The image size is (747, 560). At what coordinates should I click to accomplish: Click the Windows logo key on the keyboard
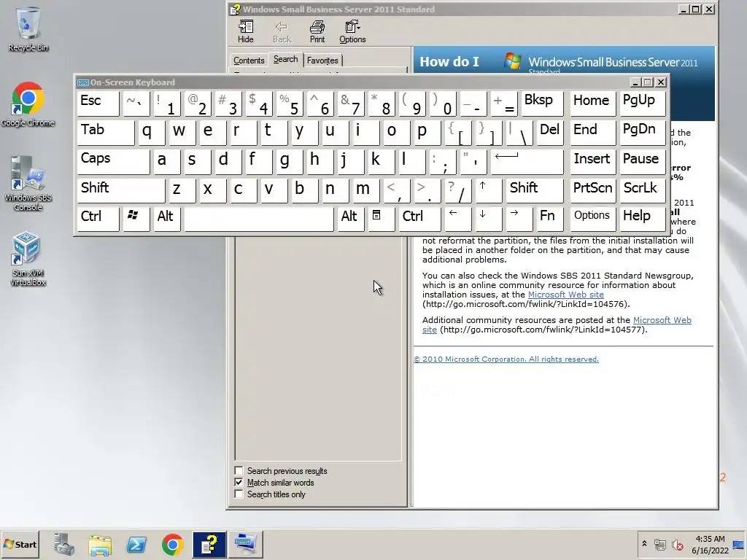(136, 219)
